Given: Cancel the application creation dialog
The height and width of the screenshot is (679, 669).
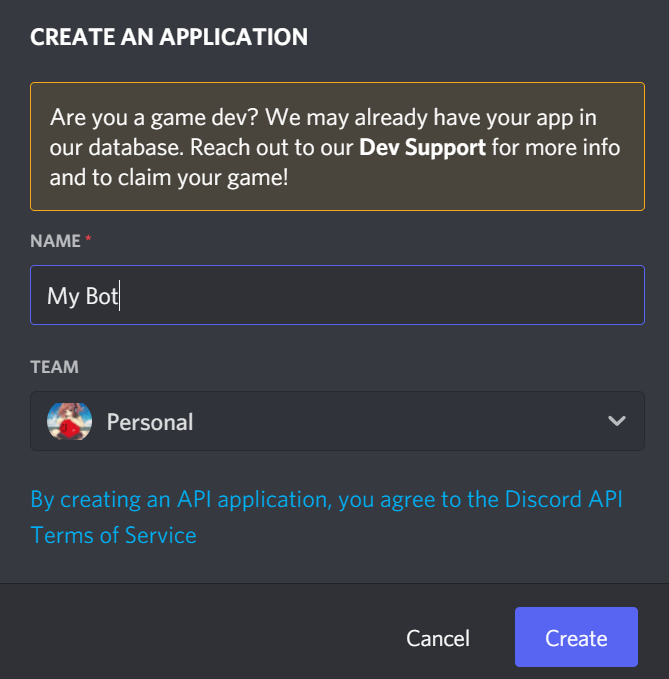Looking at the screenshot, I should pyautogui.click(x=438, y=638).
